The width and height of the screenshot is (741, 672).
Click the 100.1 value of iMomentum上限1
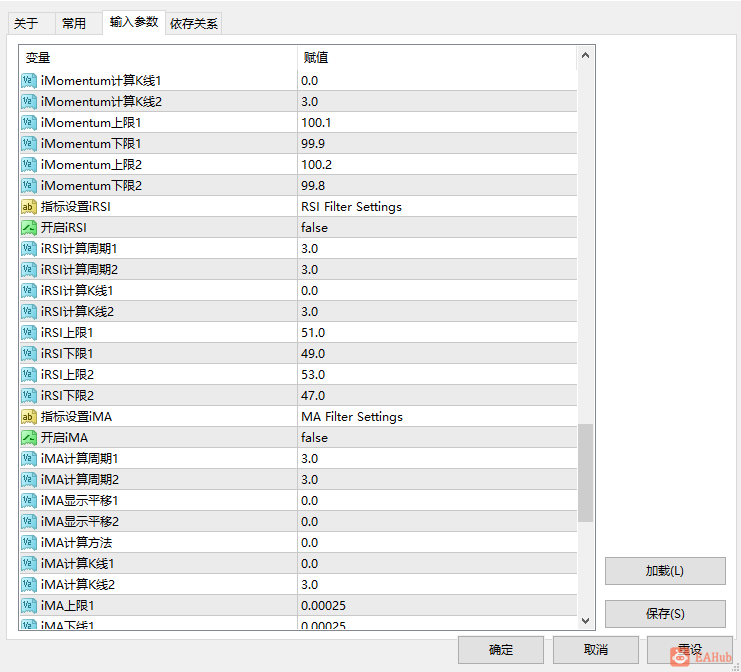[x=316, y=123]
